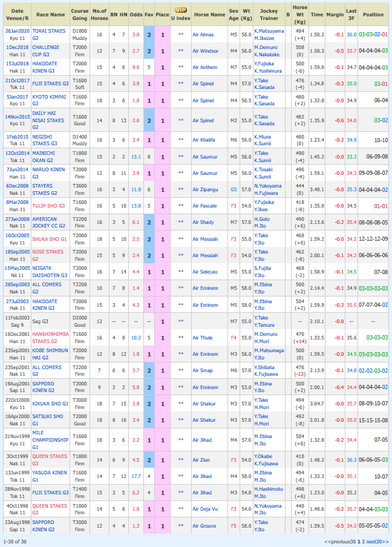Image resolution: width=392 pixels, height=547 pixels.
Task: Open the 16Oct2005 race date link
Action: [x=18, y=235]
